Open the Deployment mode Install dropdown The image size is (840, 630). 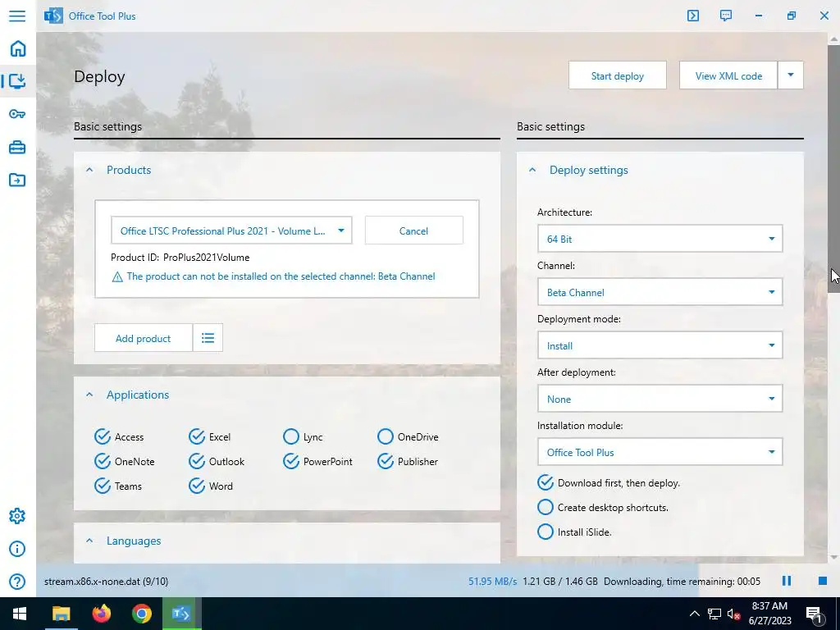[x=660, y=345]
